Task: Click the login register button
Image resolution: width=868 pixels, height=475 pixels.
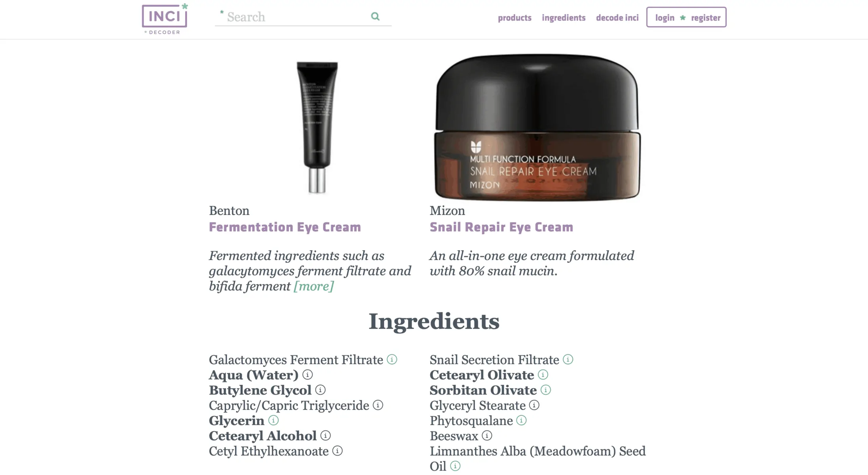Action: pos(686,17)
